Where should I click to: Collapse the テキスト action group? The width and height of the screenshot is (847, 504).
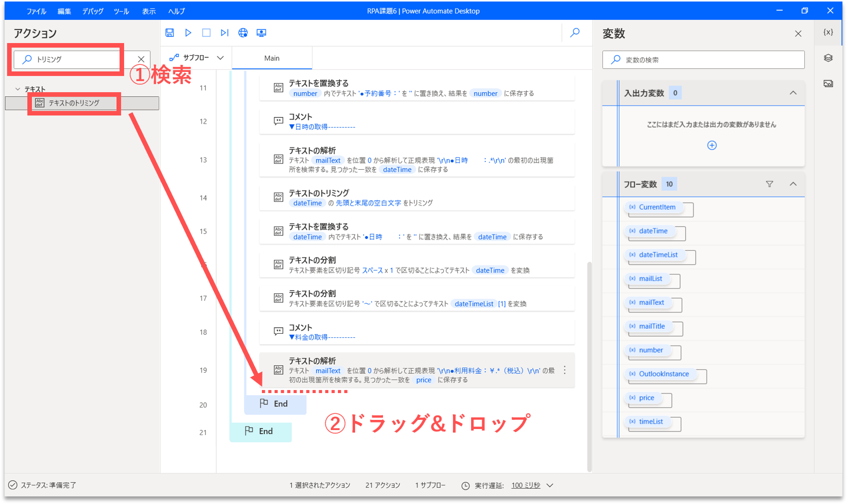pyautogui.click(x=18, y=89)
